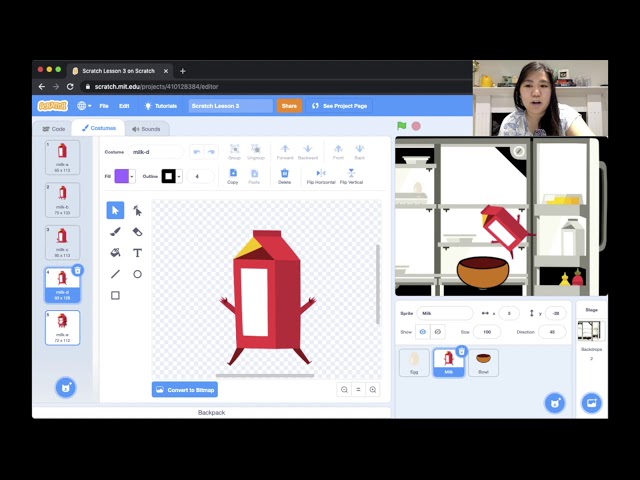The image size is (640, 480).
Task: Open the File menu
Action: [104, 106]
